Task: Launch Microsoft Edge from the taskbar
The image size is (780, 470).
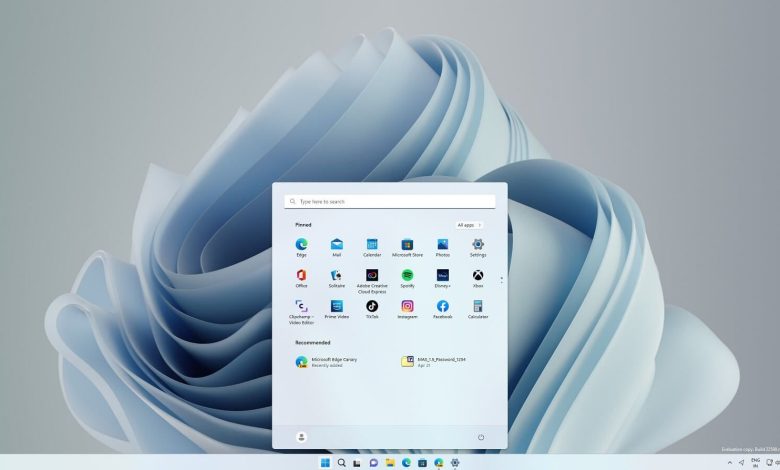Action: pyautogui.click(x=406, y=463)
